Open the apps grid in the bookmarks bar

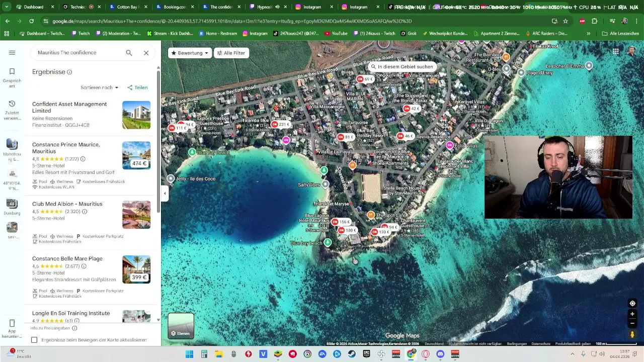[7, 33]
